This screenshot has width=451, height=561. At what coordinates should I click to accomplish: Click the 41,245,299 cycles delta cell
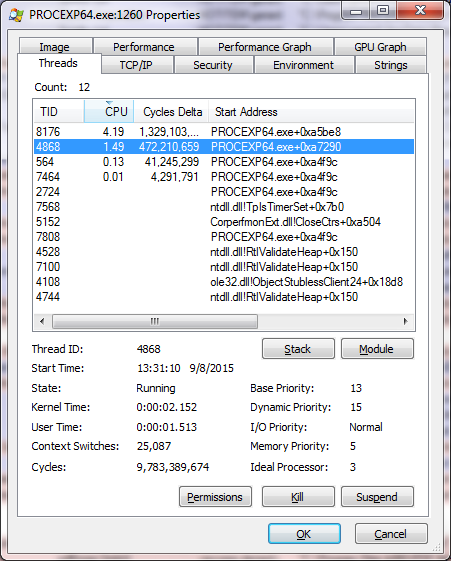pyautogui.click(x=172, y=162)
